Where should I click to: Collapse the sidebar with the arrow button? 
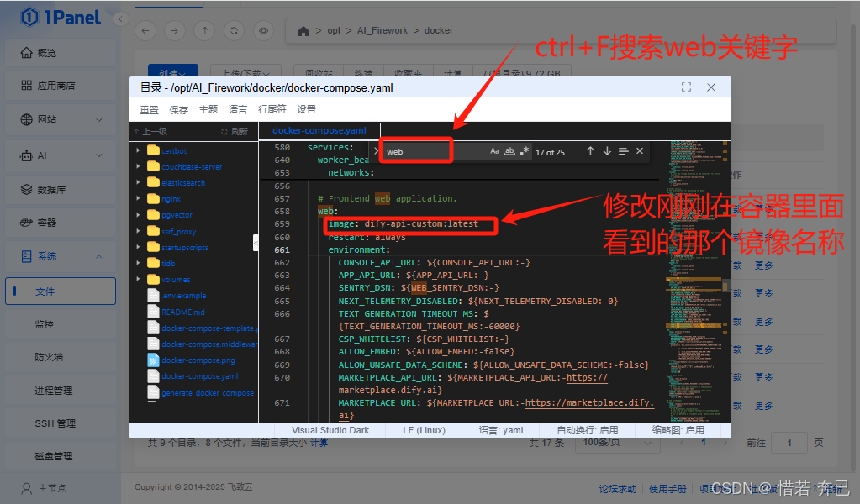tap(121, 19)
